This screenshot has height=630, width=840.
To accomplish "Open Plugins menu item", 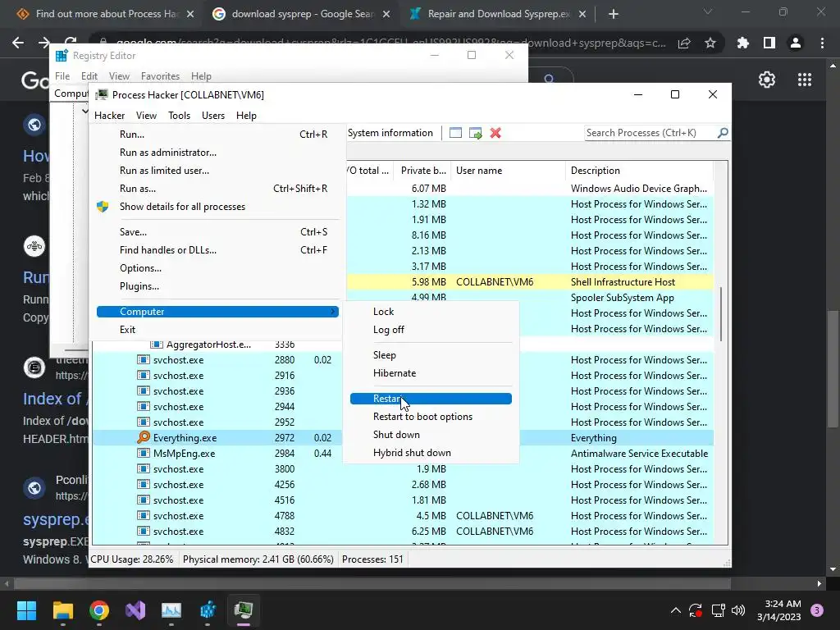I will [x=139, y=286].
